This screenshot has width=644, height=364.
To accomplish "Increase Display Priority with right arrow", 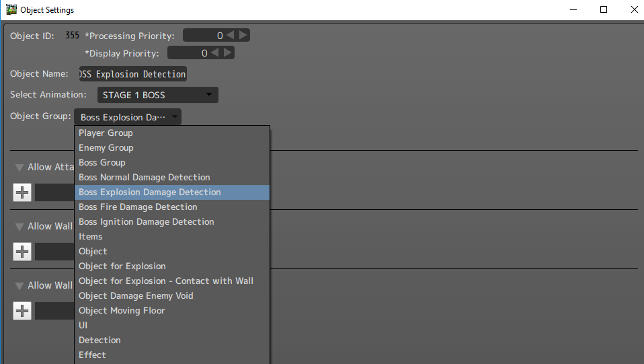I will pyautogui.click(x=228, y=52).
